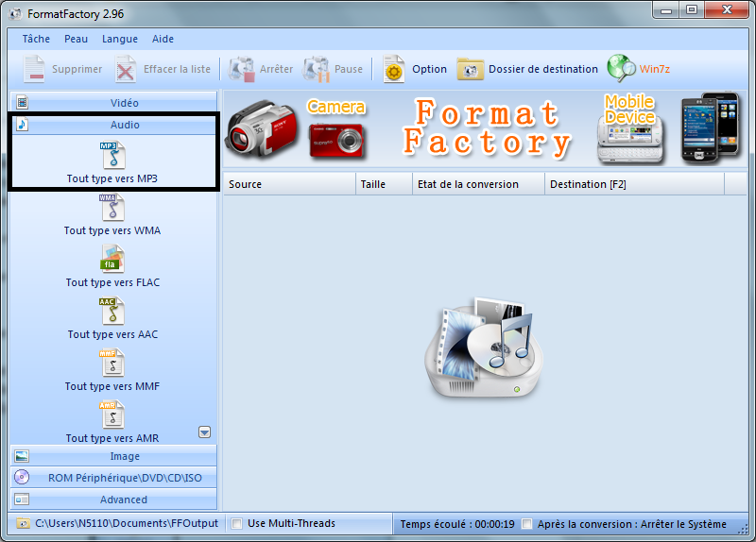
Task: Expand the Image category panel
Action: (113, 456)
